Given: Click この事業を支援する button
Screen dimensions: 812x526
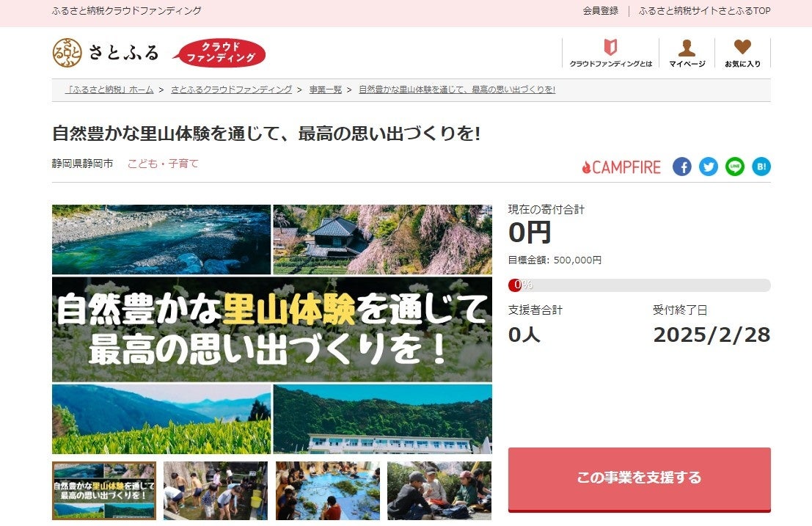Looking at the screenshot, I should point(640,479).
